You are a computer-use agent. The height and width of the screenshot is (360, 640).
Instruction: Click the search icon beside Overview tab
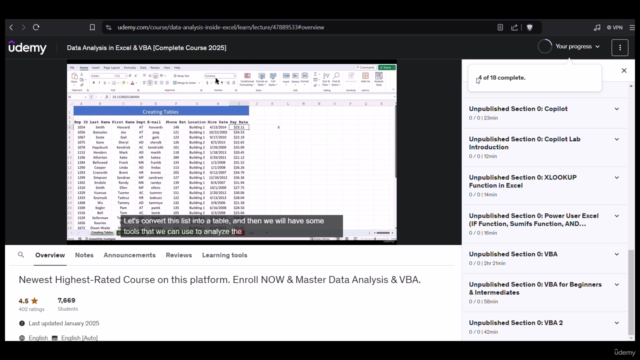[x=21, y=255]
